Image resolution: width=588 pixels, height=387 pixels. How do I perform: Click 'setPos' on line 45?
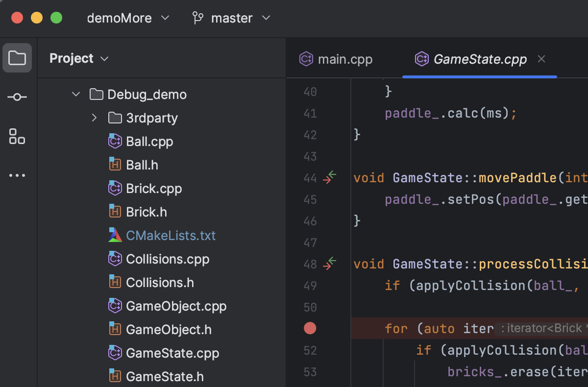tap(471, 199)
